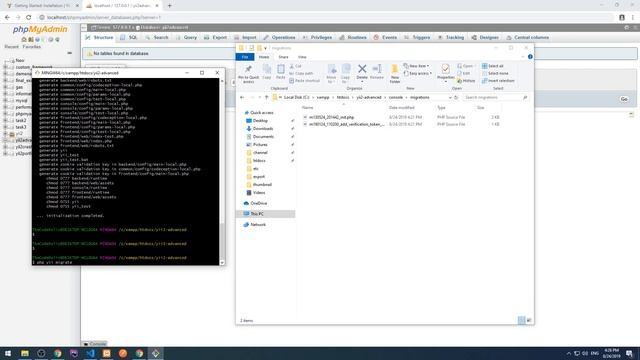Collapse all in phpMyAdmin navigation panel
This screenshot has height=360, width=640.
69,53
